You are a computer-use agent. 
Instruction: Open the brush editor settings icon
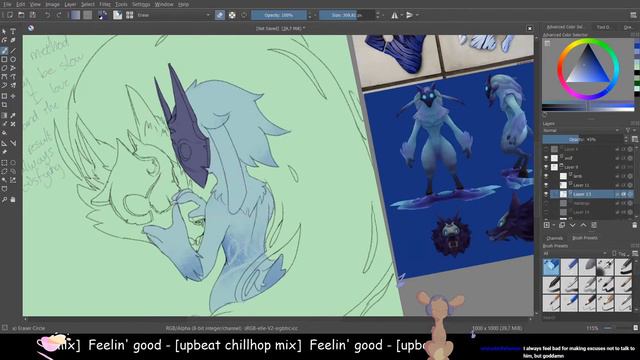click(118, 15)
